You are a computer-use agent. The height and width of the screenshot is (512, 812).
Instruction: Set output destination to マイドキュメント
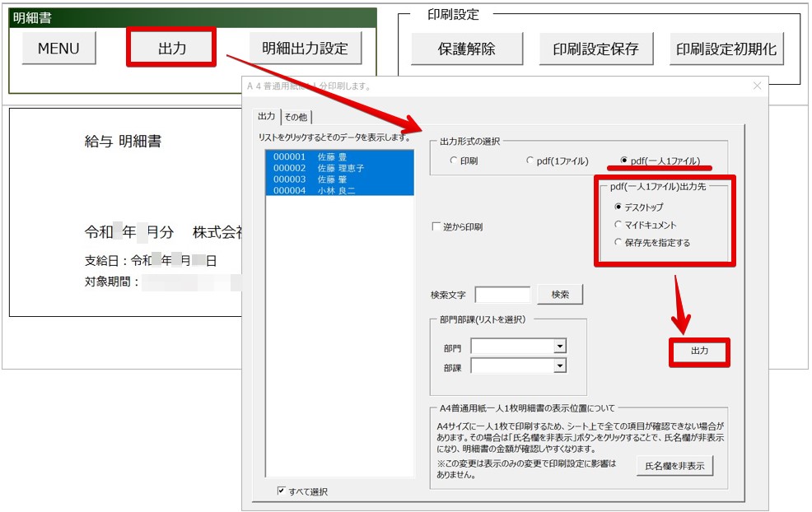[618, 225]
